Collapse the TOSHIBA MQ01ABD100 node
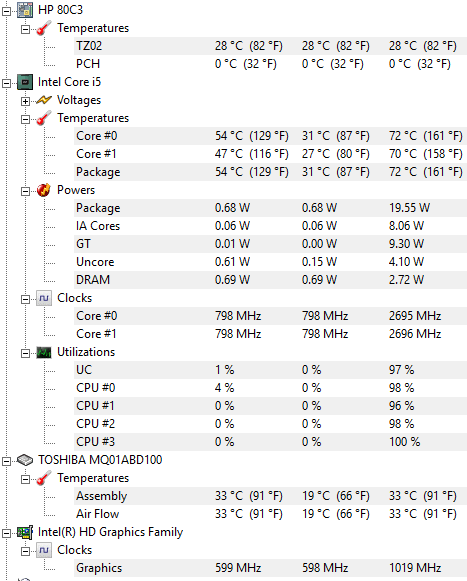467x581 pixels. [x=6, y=461]
